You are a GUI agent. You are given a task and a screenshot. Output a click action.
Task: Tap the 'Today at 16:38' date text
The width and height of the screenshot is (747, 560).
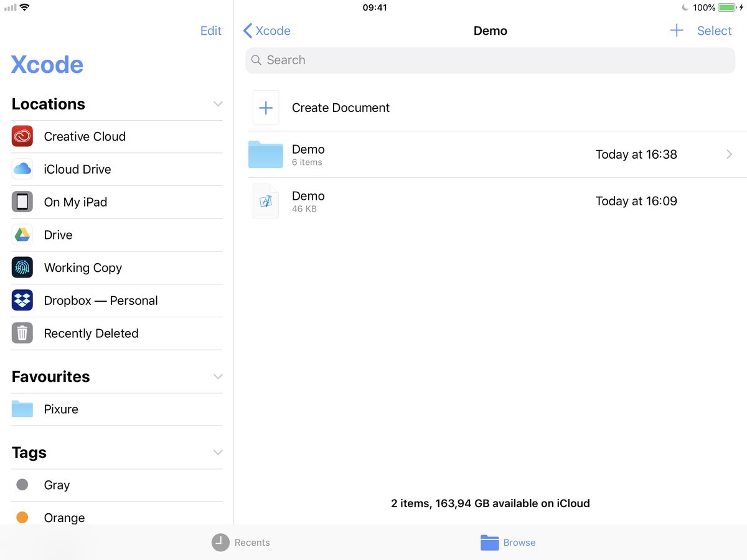(x=636, y=154)
